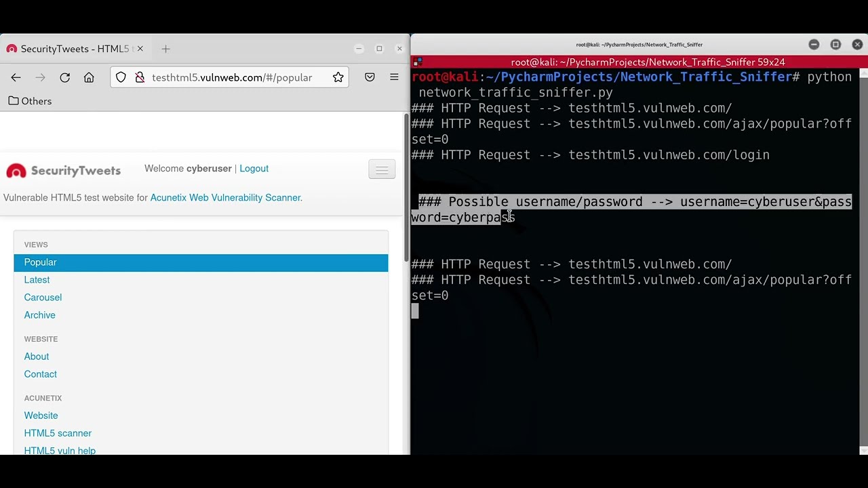The image size is (868, 488).
Task: Click the 'cyberuser' welcome username text
Action: click(209, 168)
